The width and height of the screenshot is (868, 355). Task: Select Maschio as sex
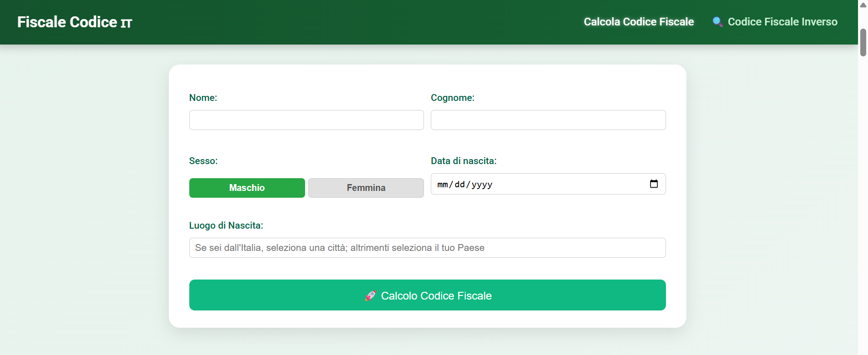247,188
